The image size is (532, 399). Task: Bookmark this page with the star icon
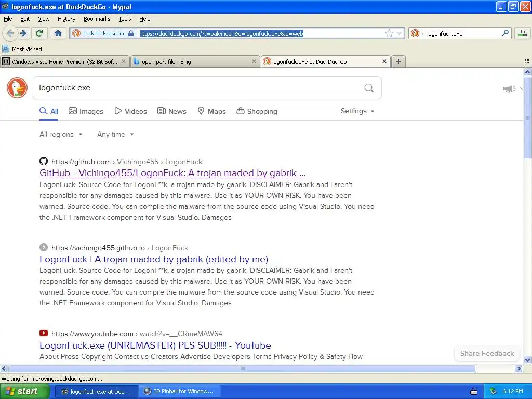(x=389, y=33)
